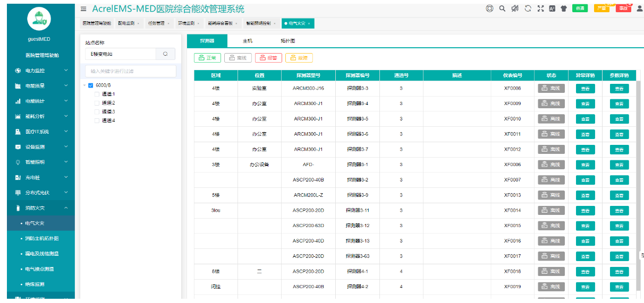
Task: Open the user profile avatar icon
Action: pos(639,8)
